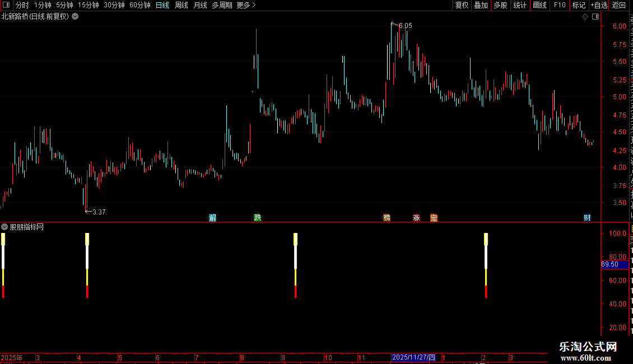Image resolution: width=633 pixels, height=364 pixels.
Task: Click the 5.00 price axis label
Action: (619, 97)
